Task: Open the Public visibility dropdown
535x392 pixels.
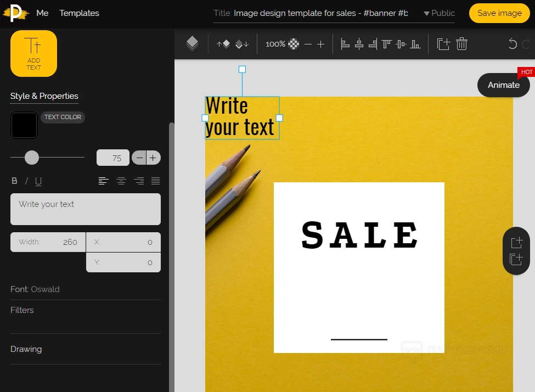Action: (439, 13)
